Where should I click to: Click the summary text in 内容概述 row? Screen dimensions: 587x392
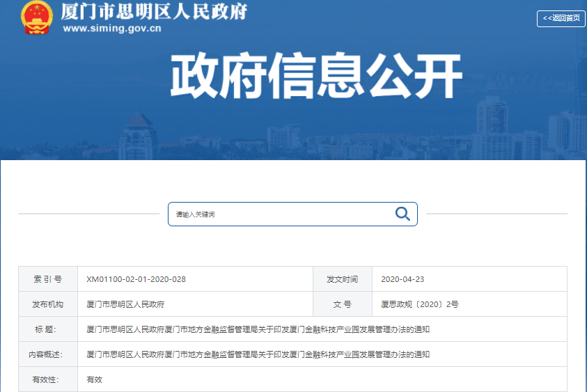coord(258,354)
